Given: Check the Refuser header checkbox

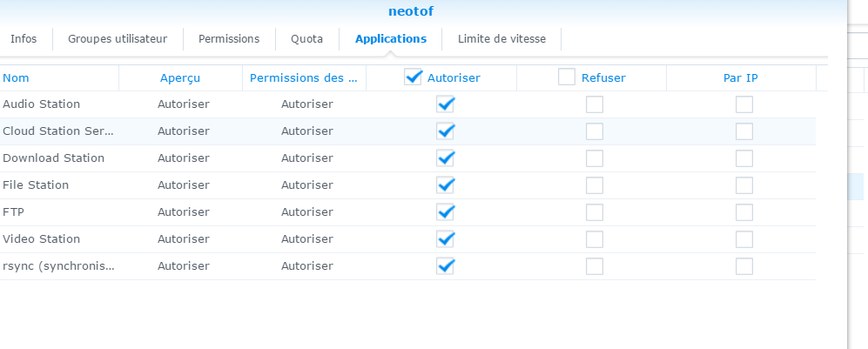Looking at the screenshot, I should (566, 77).
